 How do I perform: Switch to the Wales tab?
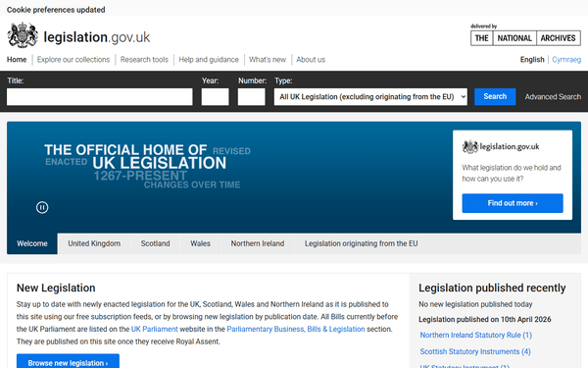point(200,243)
